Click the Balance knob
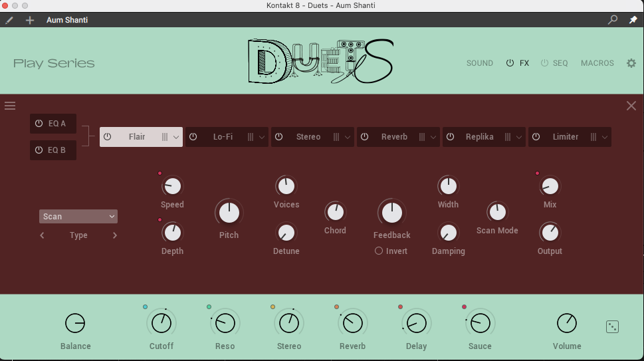Viewport: 644px width, 361px height. [75, 323]
